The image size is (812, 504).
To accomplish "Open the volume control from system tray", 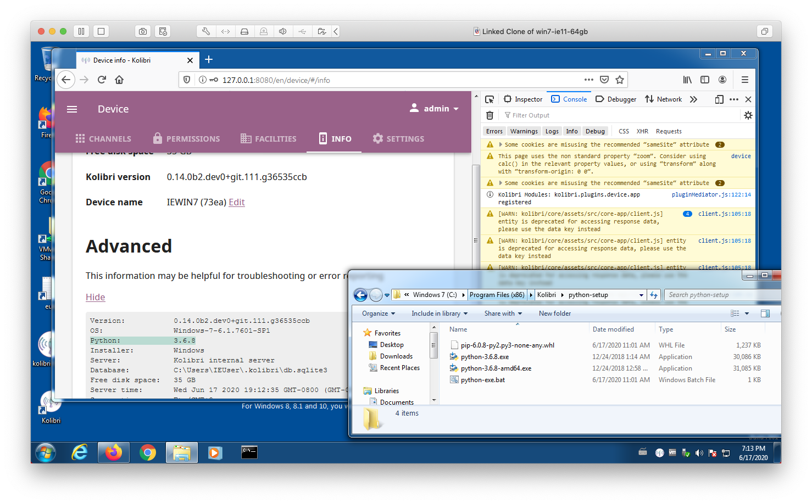I will tap(699, 452).
